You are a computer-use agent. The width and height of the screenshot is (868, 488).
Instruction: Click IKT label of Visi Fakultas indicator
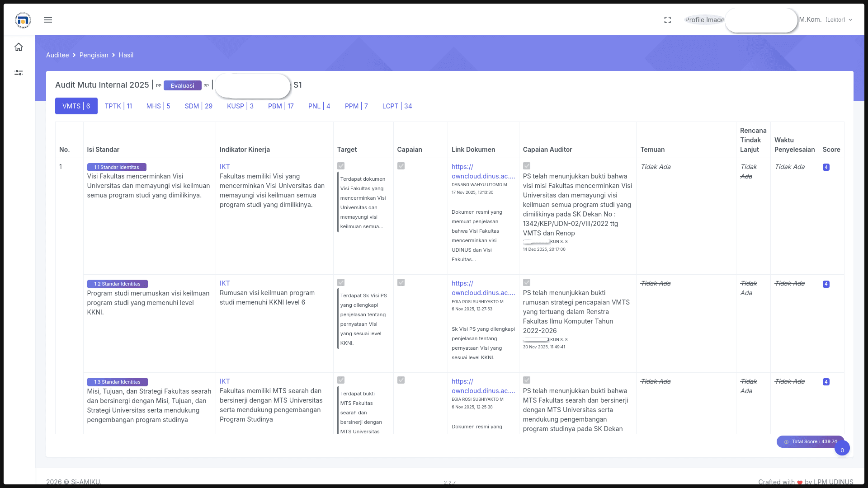tap(225, 167)
